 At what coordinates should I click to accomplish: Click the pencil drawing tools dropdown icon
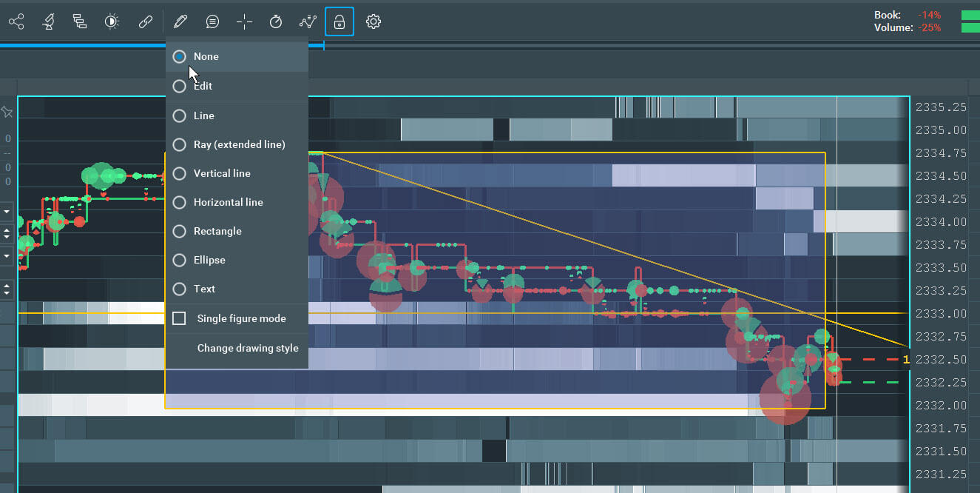tap(180, 21)
